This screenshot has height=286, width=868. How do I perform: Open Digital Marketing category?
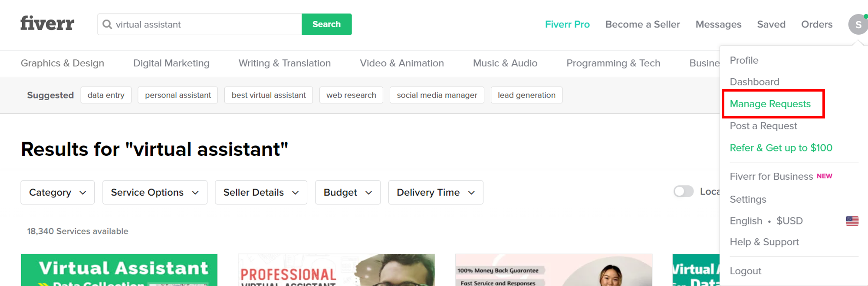pyautogui.click(x=171, y=63)
